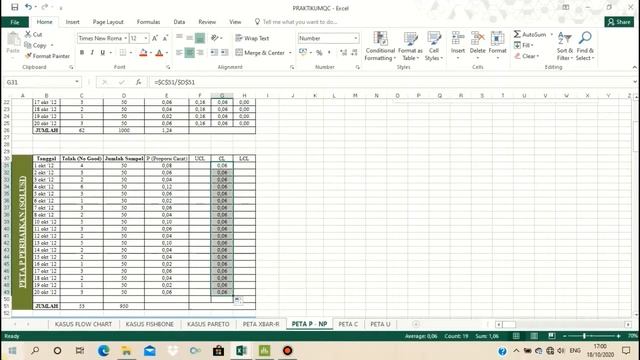Screen dimensions: 640x360
Task: Center the text horizontally
Action: click(x=190, y=53)
